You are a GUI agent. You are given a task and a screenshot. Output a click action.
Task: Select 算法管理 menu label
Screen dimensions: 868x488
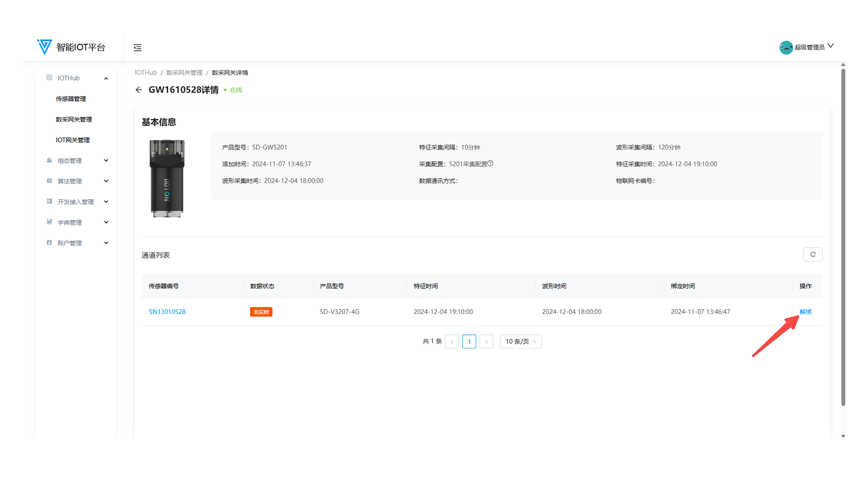point(70,181)
